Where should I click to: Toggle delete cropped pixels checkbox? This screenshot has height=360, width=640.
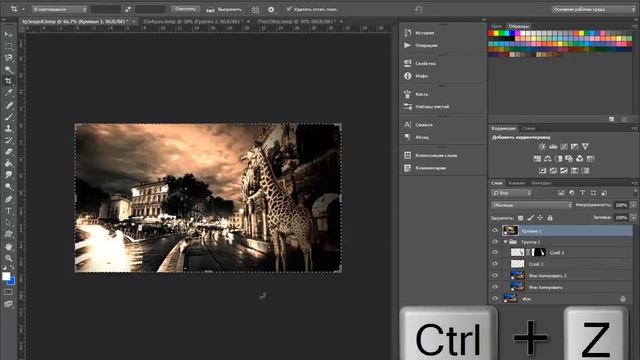click(x=289, y=9)
